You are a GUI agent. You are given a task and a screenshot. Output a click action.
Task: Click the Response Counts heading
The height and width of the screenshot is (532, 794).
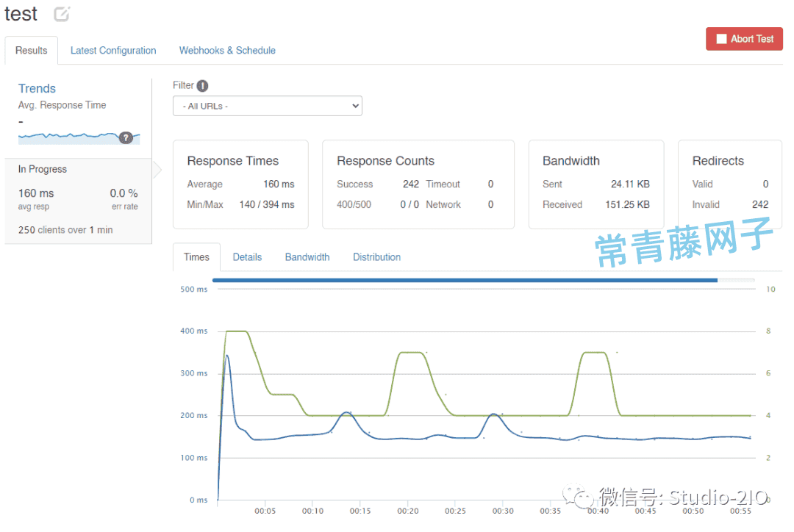386,161
